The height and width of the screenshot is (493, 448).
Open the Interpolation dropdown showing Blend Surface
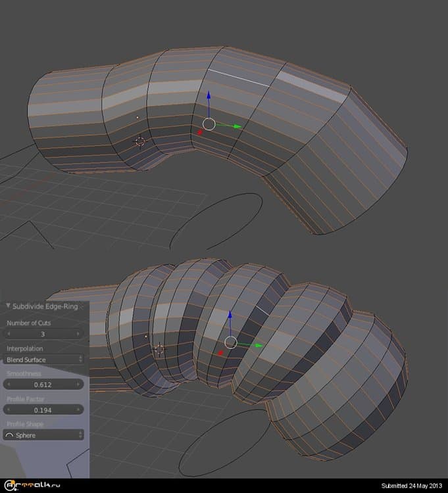pyautogui.click(x=44, y=360)
